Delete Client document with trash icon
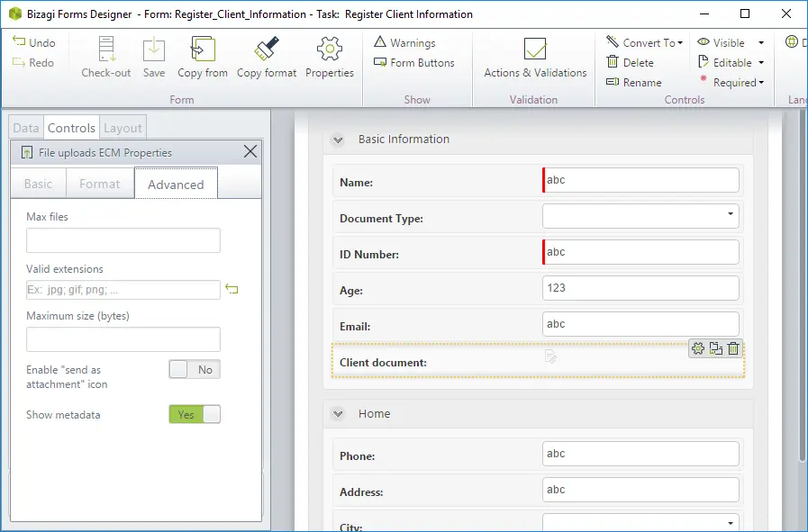808x532 pixels. coord(733,348)
